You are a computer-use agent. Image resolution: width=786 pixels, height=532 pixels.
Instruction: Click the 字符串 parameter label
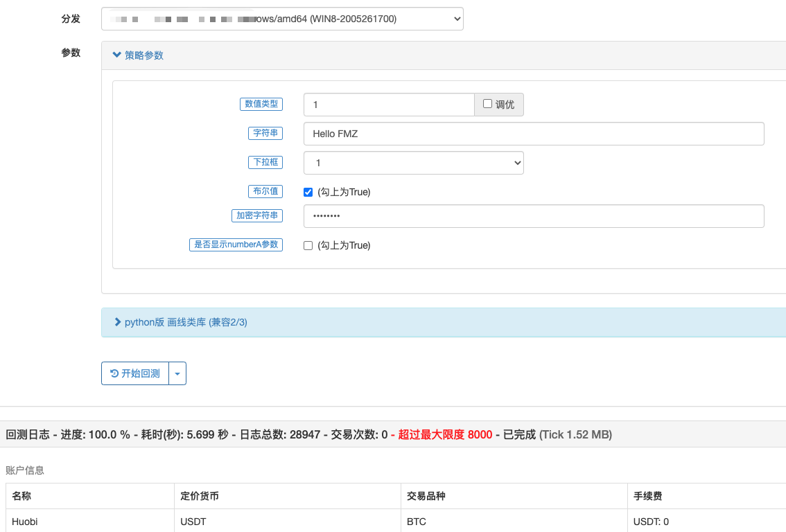click(265, 133)
